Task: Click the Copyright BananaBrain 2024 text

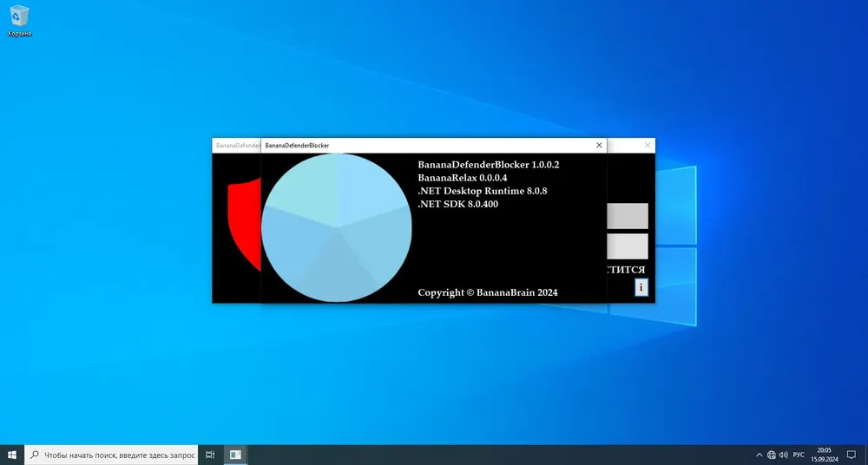Action: pyautogui.click(x=488, y=292)
